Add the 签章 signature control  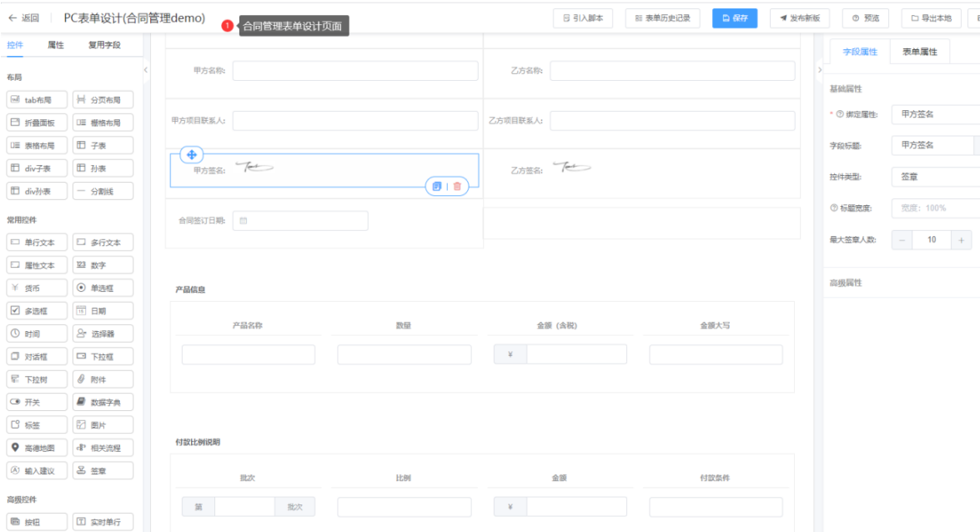(x=103, y=471)
